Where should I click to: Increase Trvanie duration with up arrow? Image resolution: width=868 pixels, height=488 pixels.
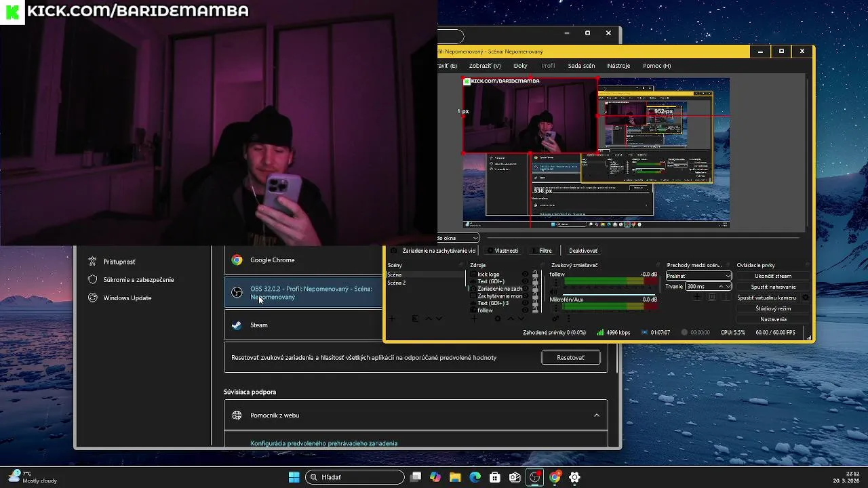(721, 286)
